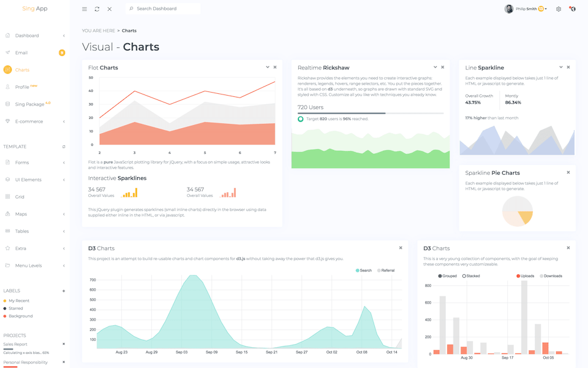The width and height of the screenshot is (588, 368).
Task: Click the hamburger menu icon
Action: coord(84,9)
